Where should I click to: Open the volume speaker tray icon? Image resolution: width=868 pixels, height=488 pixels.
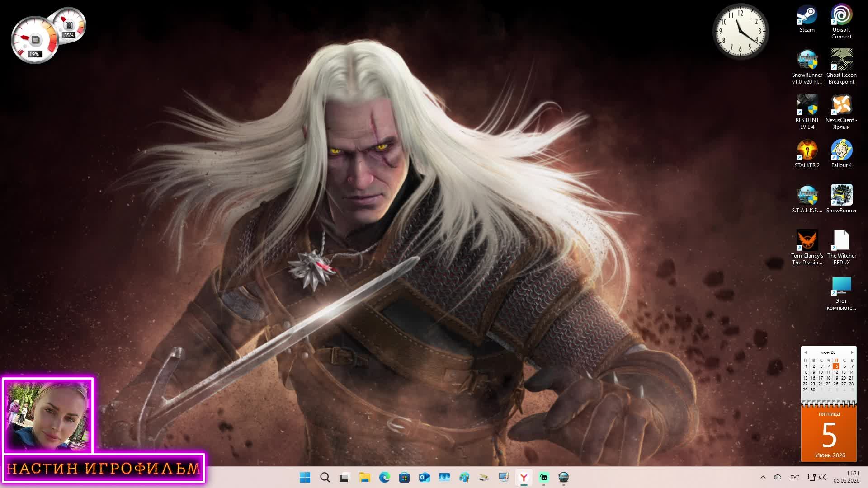coord(823,477)
